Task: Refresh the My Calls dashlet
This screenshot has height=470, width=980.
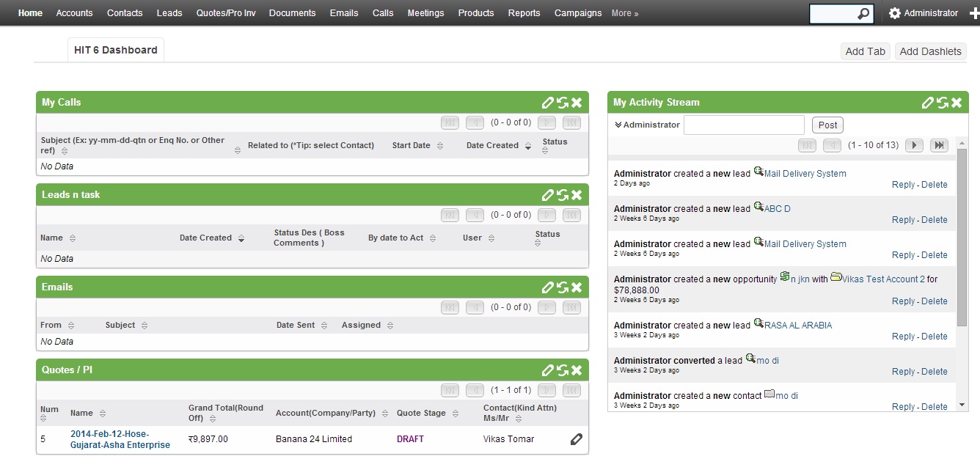Action: tap(563, 103)
